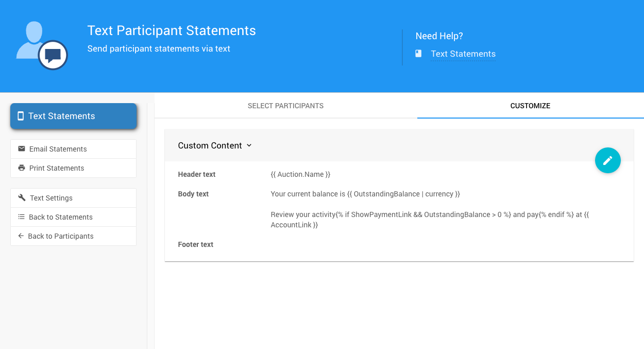This screenshot has height=349, width=644.
Task: Click the pencil edit button
Action: 607,160
